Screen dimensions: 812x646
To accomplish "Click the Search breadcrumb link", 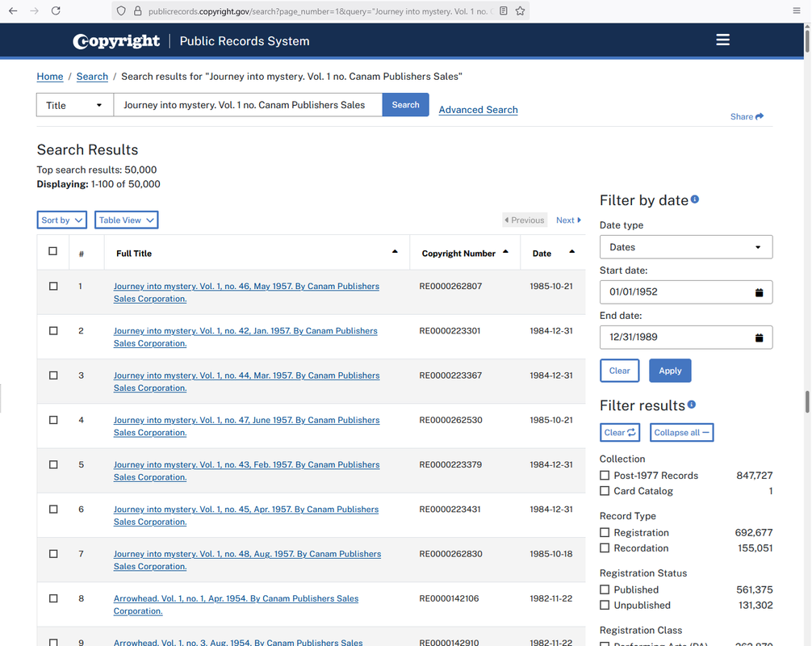I will (x=92, y=77).
